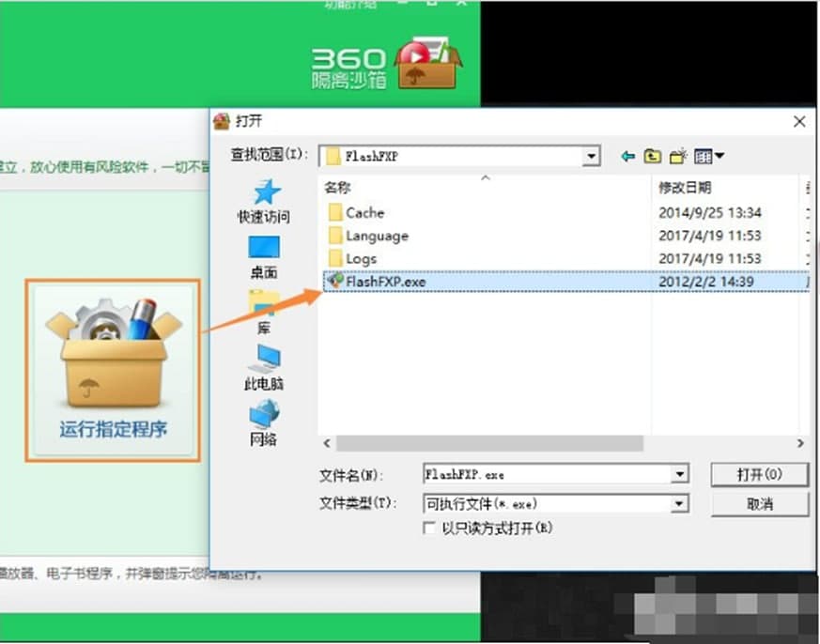
Task: Create a new folder icon
Action: [x=678, y=156]
